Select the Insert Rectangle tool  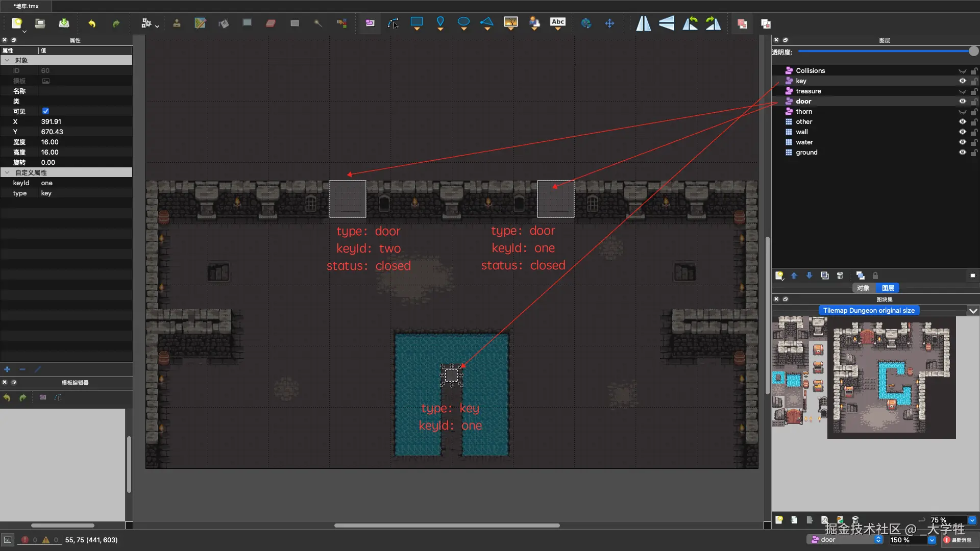click(416, 22)
